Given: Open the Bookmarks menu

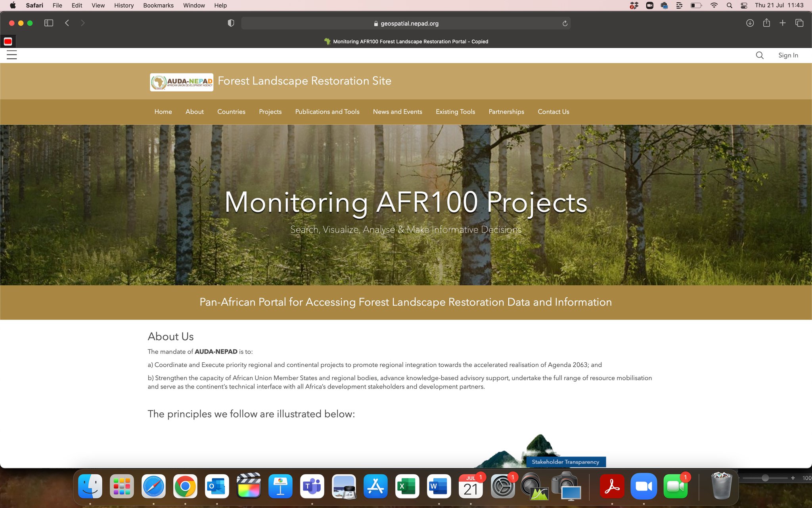Looking at the screenshot, I should pos(158,5).
